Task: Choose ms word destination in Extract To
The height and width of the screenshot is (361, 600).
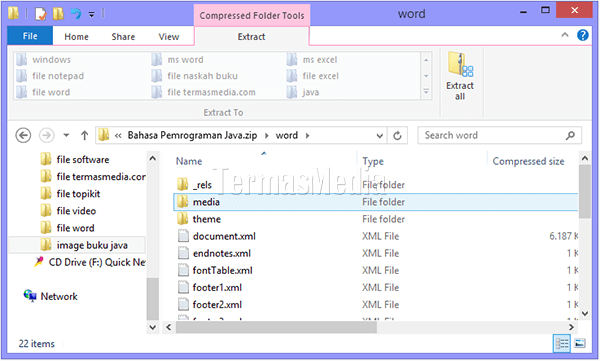Action: point(178,60)
